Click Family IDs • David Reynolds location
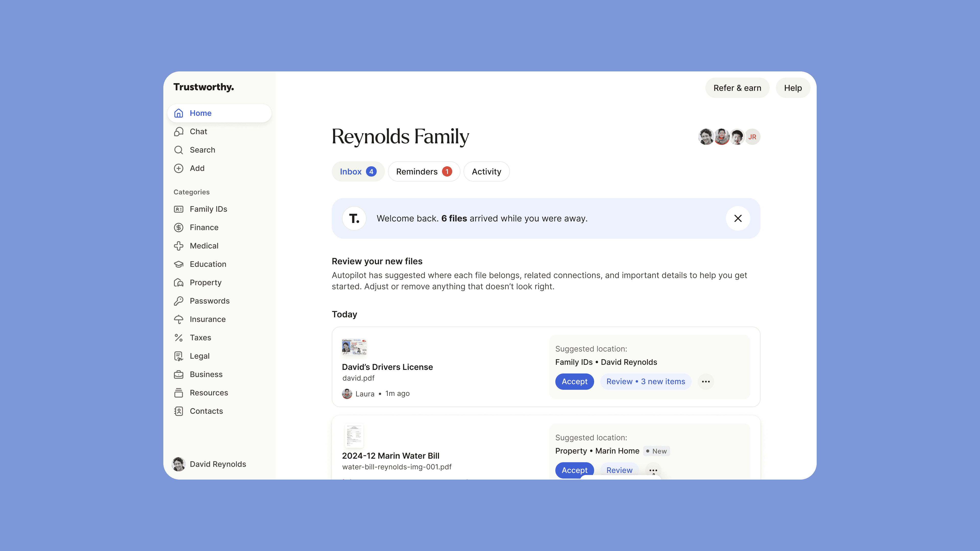Viewport: 980px width, 551px height. pyautogui.click(x=606, y=362)
